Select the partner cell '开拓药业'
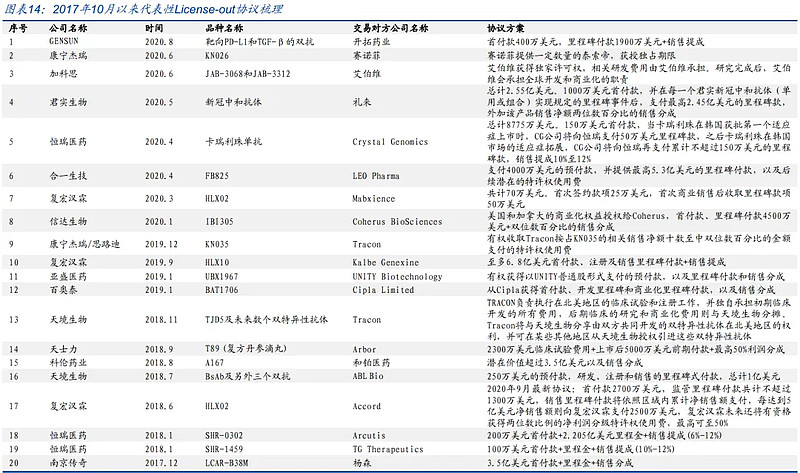Screen dimensions: 800x473 click(371, 41)
